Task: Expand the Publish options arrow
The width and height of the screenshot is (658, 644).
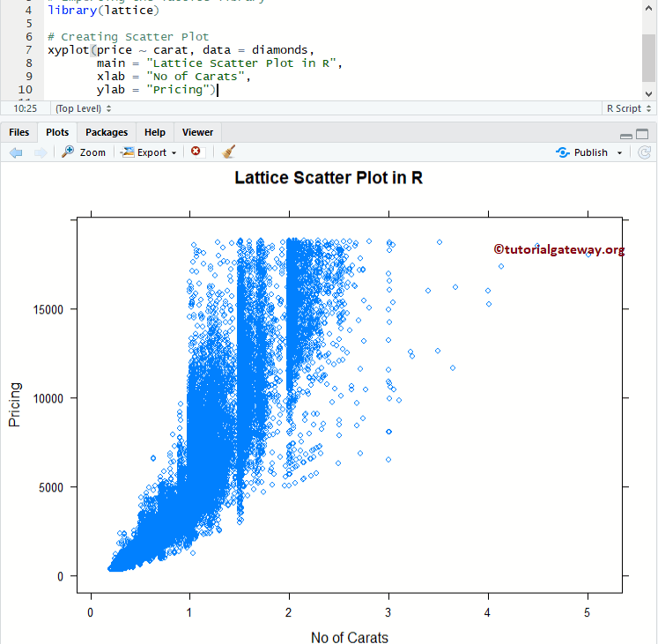Action: tap(619, 152)
